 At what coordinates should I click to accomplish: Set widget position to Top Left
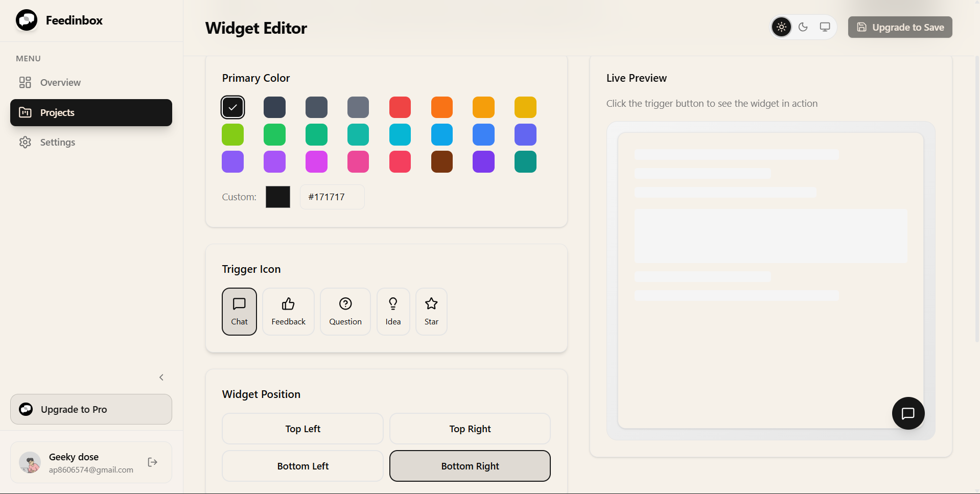pyautogui.click(x=302, y=429)
